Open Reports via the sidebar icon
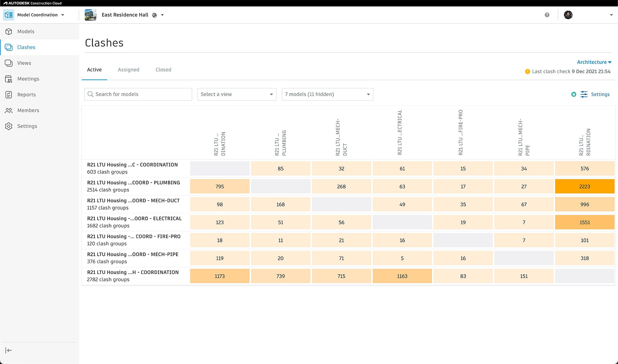 click(x=9, y=95)
